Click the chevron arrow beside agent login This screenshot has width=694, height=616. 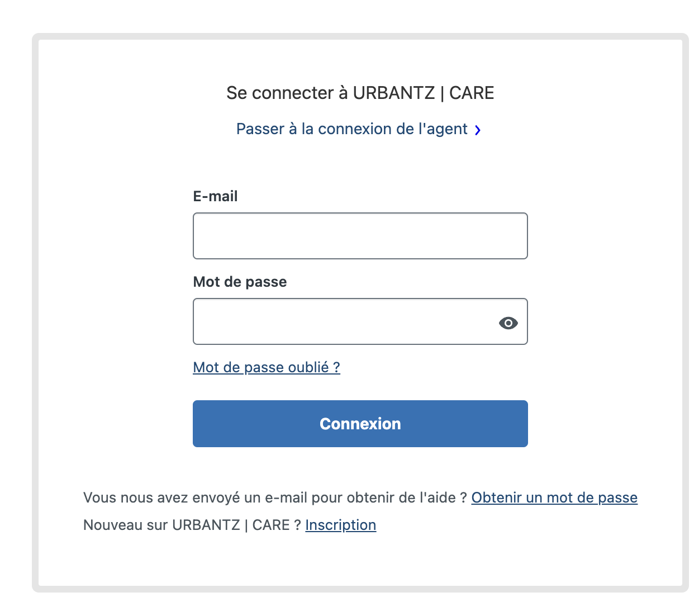(x=478, y=130)
